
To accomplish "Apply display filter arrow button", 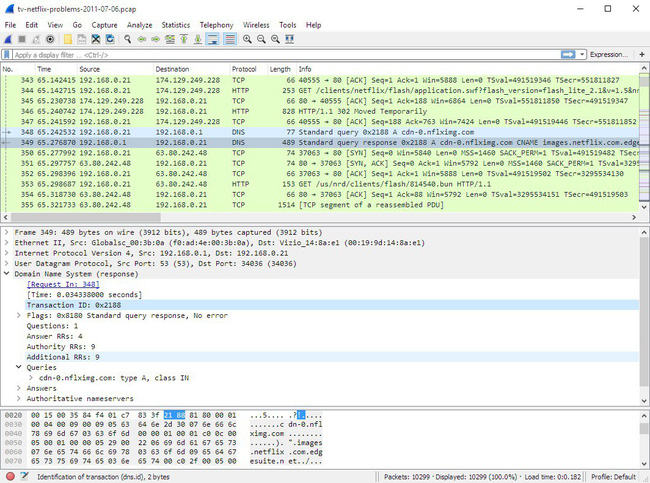I will (x=568, y=54).
